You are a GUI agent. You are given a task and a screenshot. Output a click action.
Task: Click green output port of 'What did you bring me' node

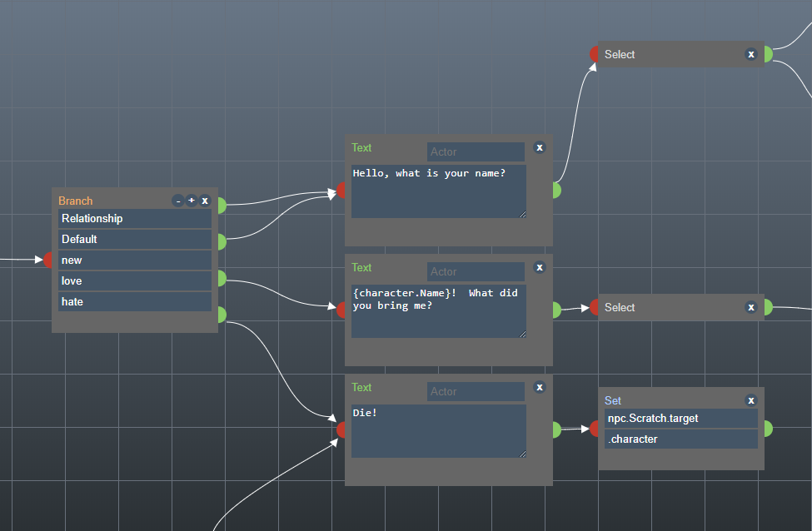click(x=556, y=310)
